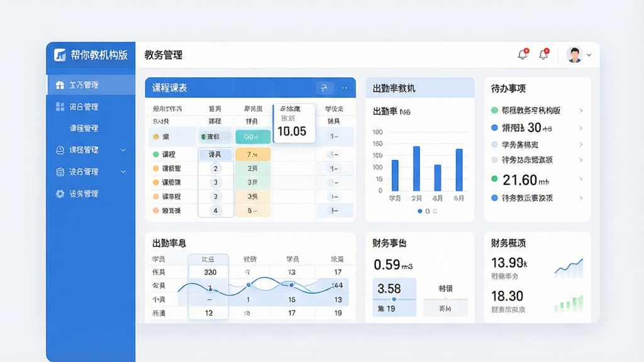Click the blue legend dot under the bar chart
The image size is (644, 362).
click(419, 211)
